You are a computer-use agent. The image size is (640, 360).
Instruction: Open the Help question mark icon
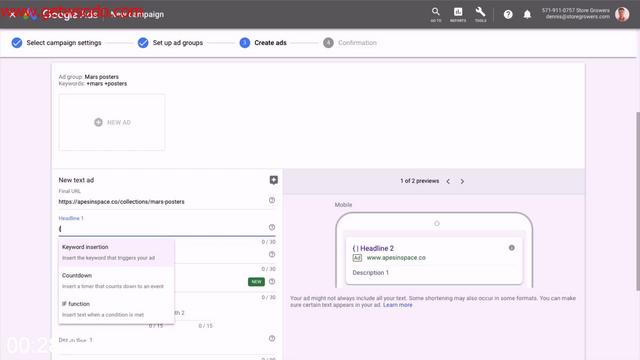[x=508, y=14]
